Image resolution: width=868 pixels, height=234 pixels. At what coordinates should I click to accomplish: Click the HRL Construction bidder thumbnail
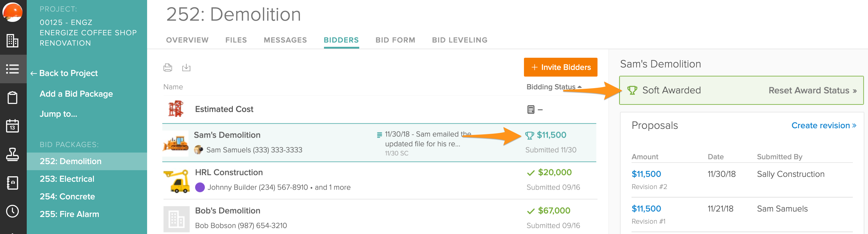click(x=176, y=181)
